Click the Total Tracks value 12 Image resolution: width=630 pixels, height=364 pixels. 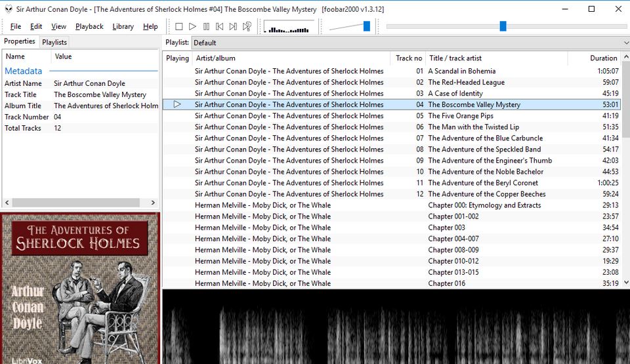click(58, 129)
